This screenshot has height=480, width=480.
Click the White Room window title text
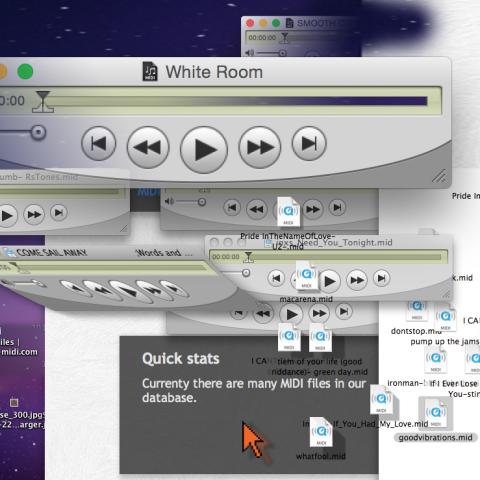point(214,72)
